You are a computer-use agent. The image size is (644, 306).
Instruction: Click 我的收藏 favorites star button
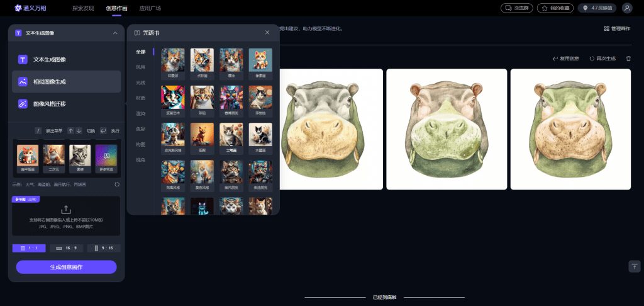coord(555,8)
